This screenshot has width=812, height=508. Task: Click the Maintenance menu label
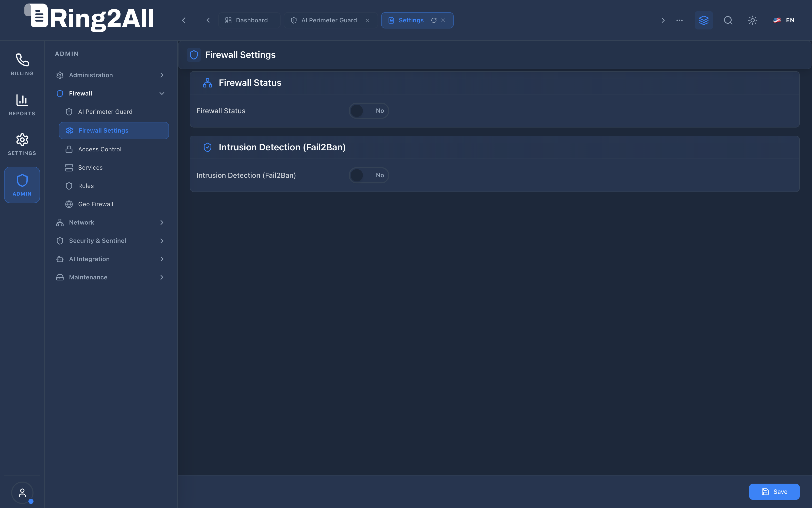pyautogui.click(x=88, y=277)
